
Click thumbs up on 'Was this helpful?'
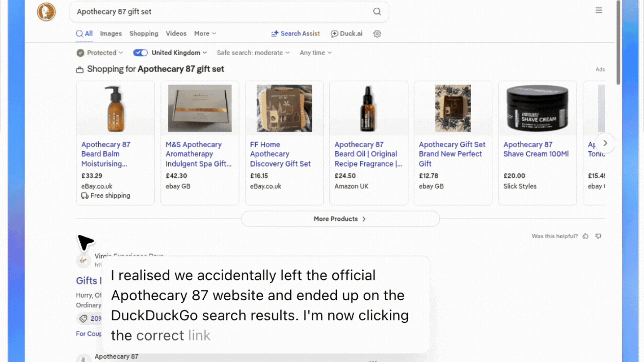[x=586, y=236]
